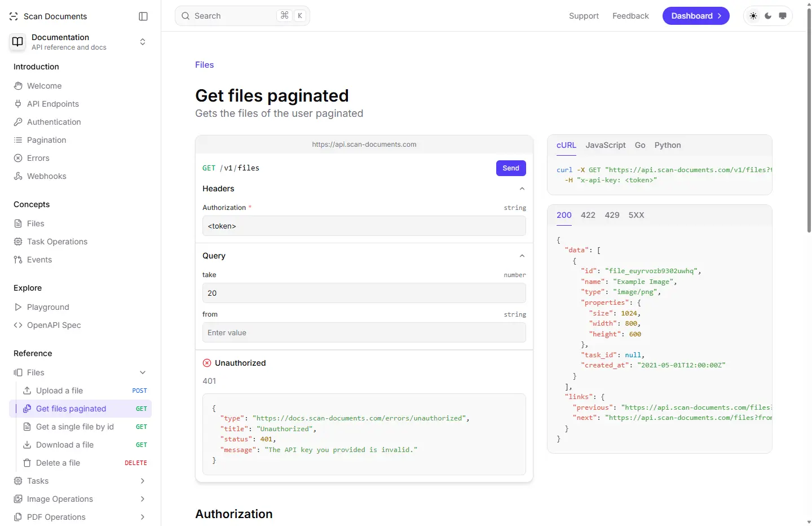Switch to dark theme moon icon
The image size is (812, 526).
coord(768,16)
